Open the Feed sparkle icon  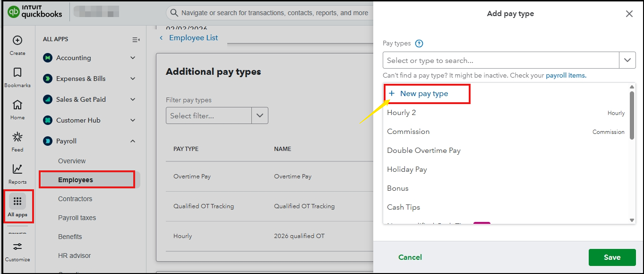[17, 137]
